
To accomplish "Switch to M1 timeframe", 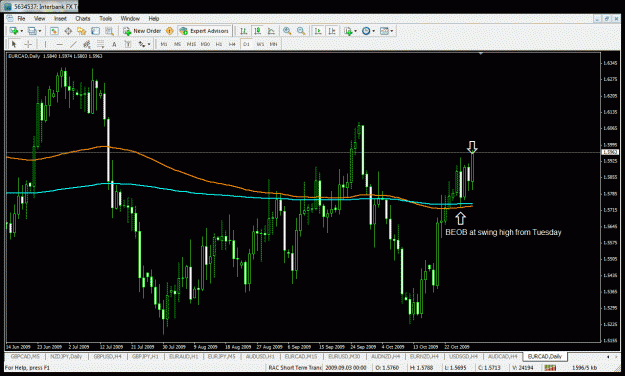I will tap(164, 44).
